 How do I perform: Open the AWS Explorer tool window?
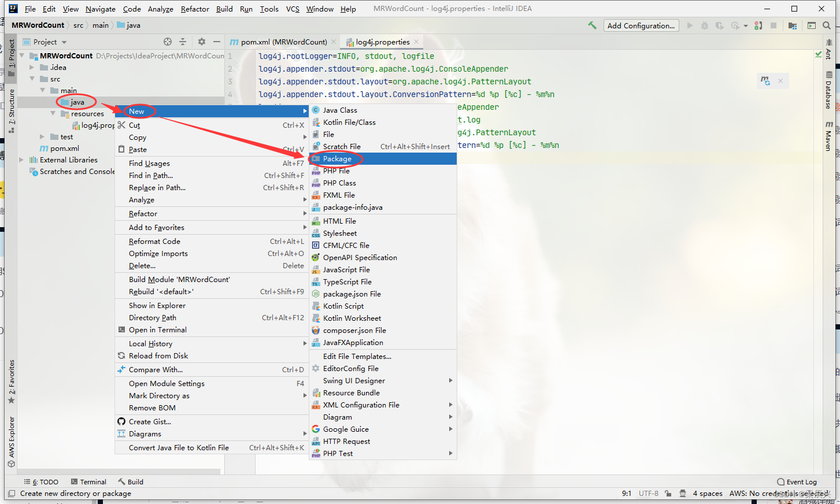point(11,442)
